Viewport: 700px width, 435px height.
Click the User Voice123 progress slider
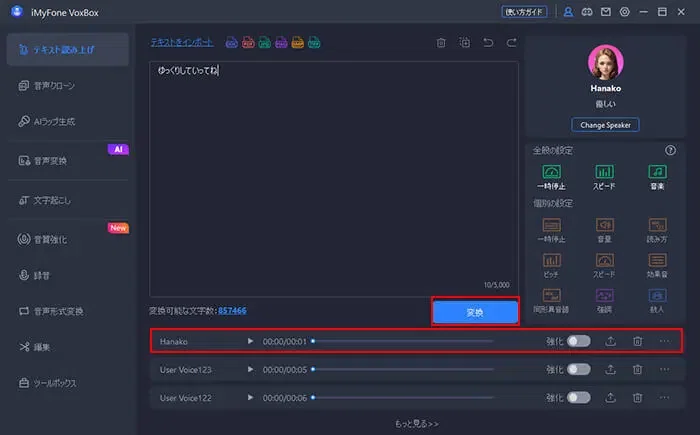[x=403, y=369]
